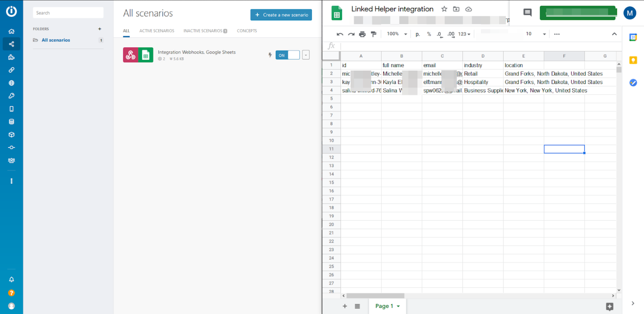Click the Scenarios share icon in sidebar
Image resolution: width=644 pixels, height=314 pixels.
tap(11, 44)
